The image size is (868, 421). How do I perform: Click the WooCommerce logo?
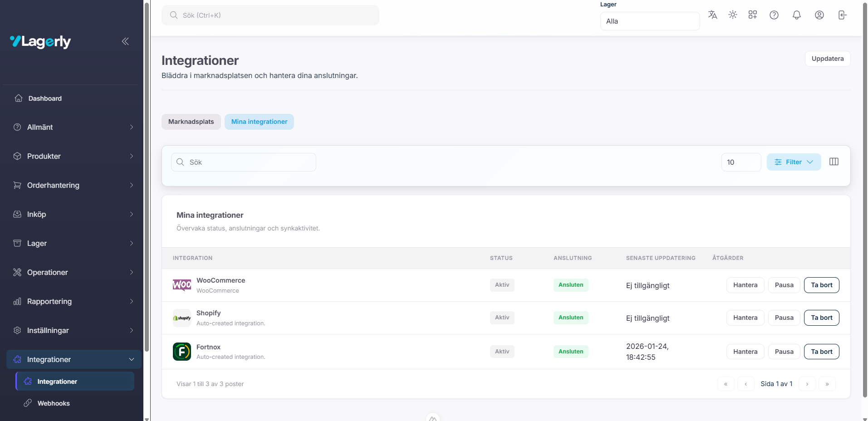tap(181, 285)
